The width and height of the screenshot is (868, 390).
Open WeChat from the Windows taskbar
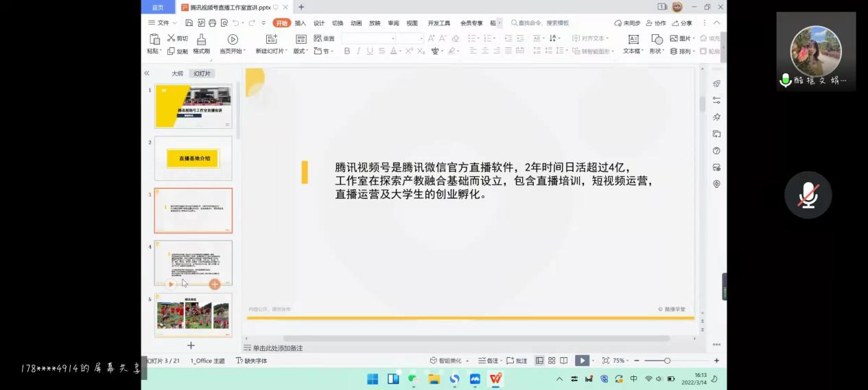coord(412,378)
